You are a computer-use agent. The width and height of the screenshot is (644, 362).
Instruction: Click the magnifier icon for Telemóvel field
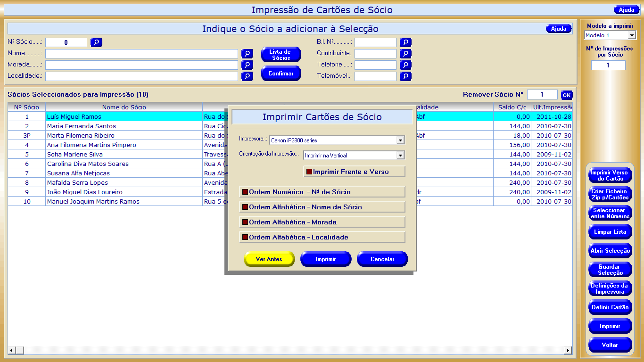click(x=405, y=76)
